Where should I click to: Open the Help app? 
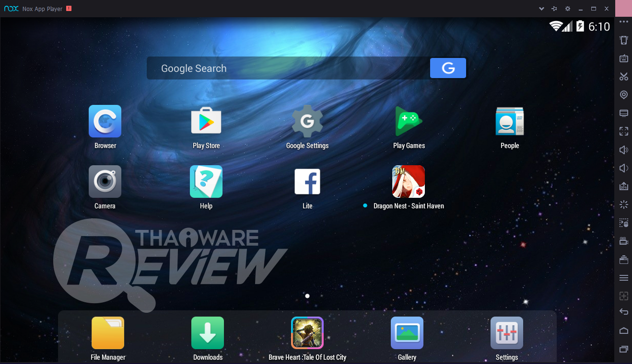(x=206, y=182)
